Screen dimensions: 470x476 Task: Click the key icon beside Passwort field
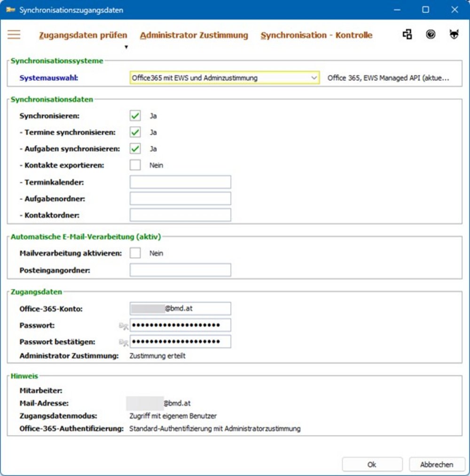[x=124, y=326]
